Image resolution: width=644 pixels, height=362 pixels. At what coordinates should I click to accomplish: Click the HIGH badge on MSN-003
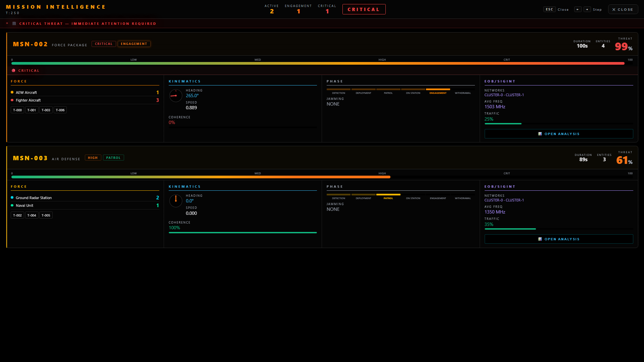(x=93, y=158)
